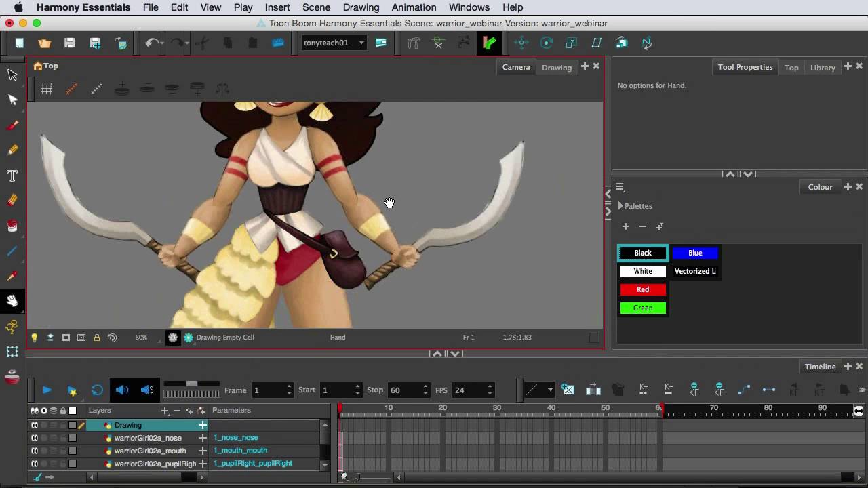The image size is (868, 488).
Task: Switch to the Library tab
Action: 823,67
